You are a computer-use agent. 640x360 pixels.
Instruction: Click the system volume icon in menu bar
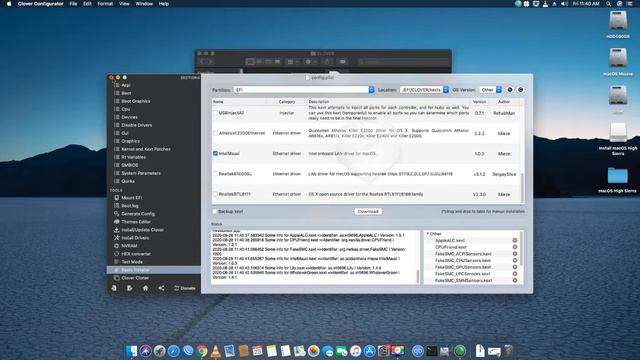coord(564,4)
